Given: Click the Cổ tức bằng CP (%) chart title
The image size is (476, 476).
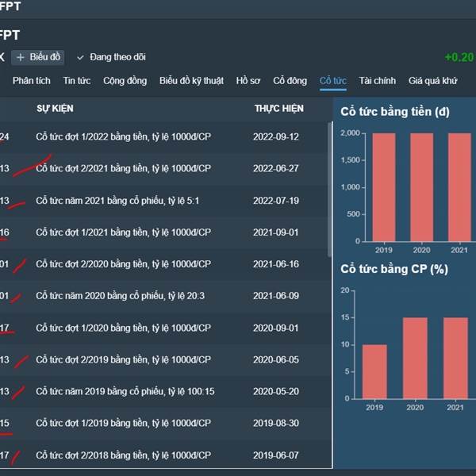Looking at the screenshot, I should (x=394, y=270).
